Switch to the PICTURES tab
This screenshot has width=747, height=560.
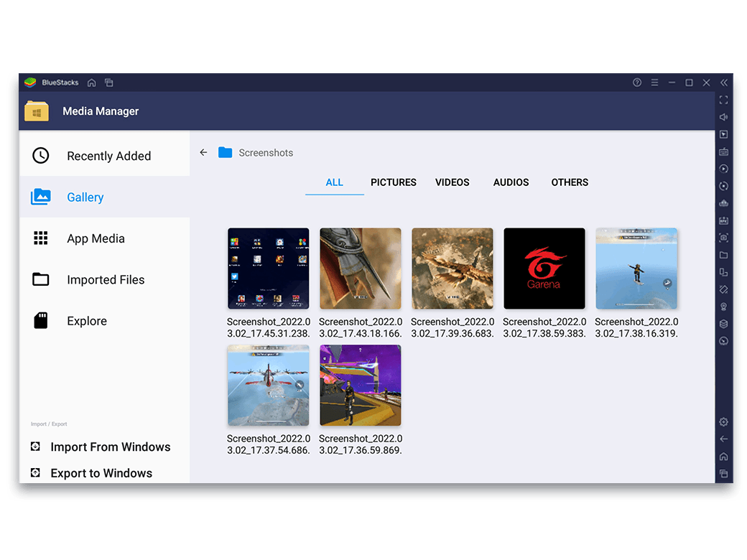(394, 182)
